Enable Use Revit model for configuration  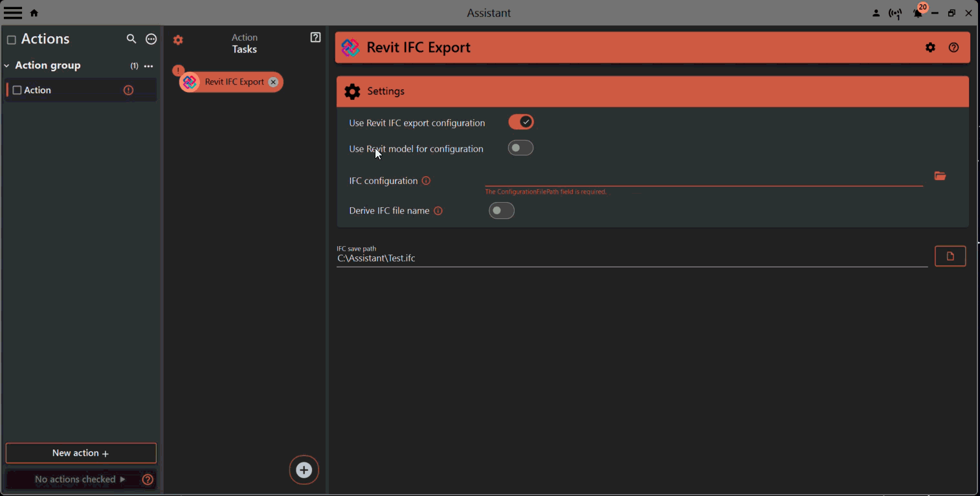tap(520, 148)
